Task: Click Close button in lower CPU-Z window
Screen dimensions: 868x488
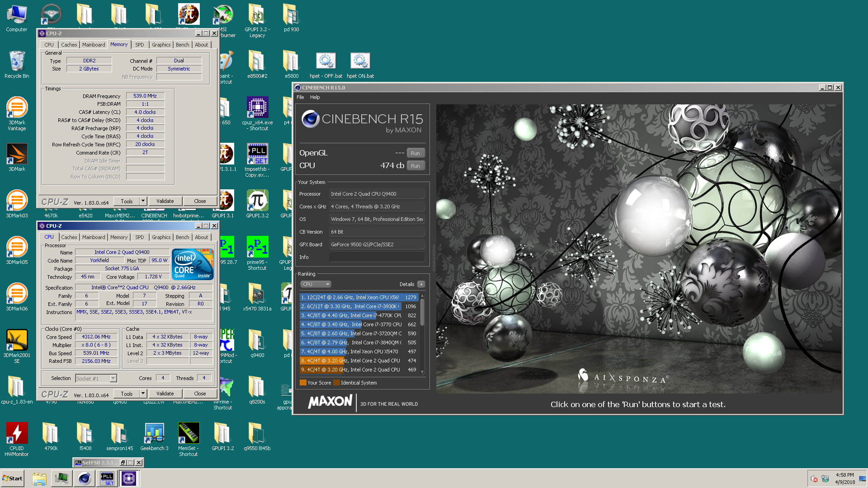Action: [200, 394]
